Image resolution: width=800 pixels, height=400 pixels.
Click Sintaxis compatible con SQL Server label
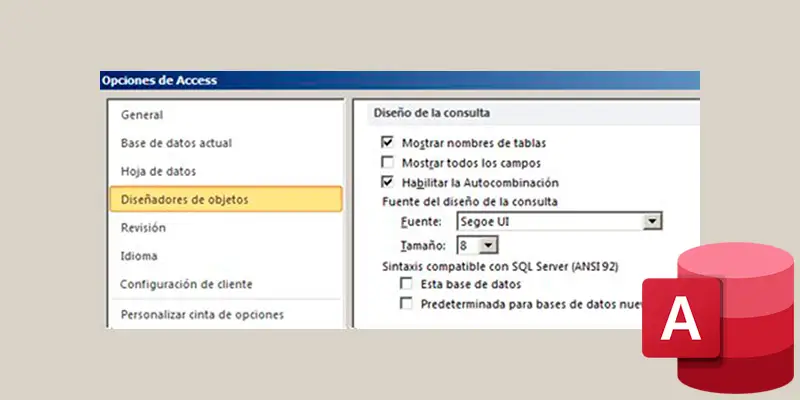tap(500, 266)
